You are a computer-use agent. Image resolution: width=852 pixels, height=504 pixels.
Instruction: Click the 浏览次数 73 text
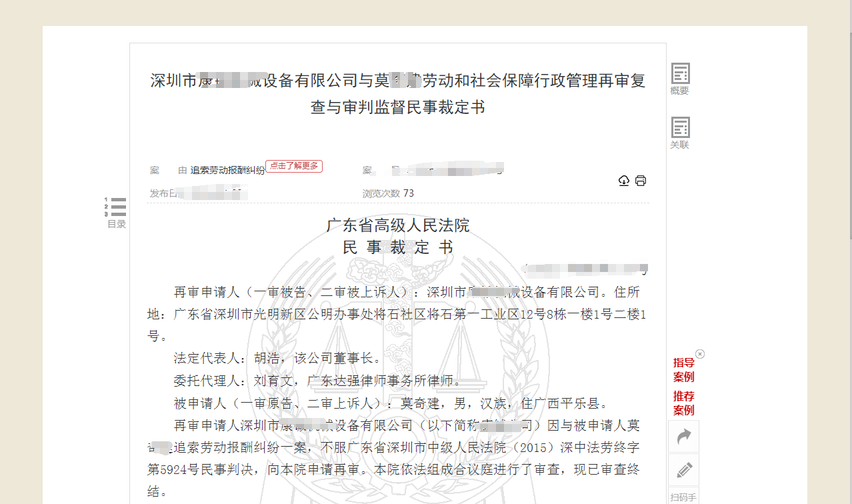click(388, 193)
